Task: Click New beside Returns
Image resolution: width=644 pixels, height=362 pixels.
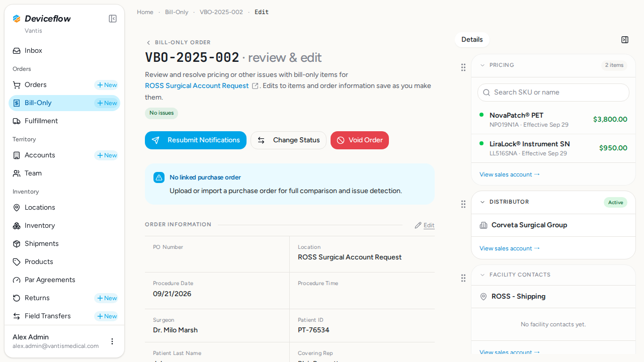Action: pos(107,298)
